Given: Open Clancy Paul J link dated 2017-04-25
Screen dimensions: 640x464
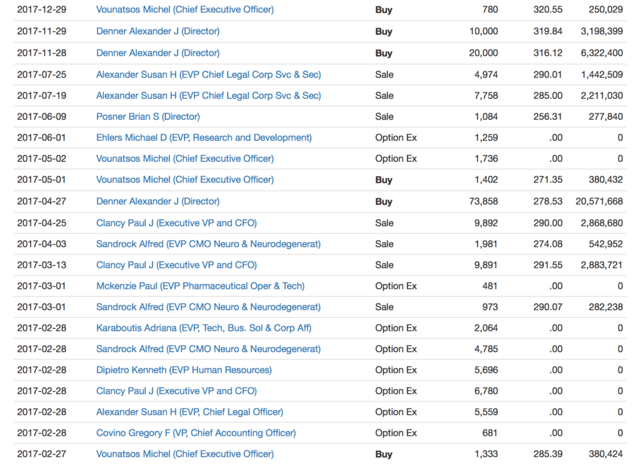Looking at the screenshot, I should pyautogui.click(x=176, y=223).
